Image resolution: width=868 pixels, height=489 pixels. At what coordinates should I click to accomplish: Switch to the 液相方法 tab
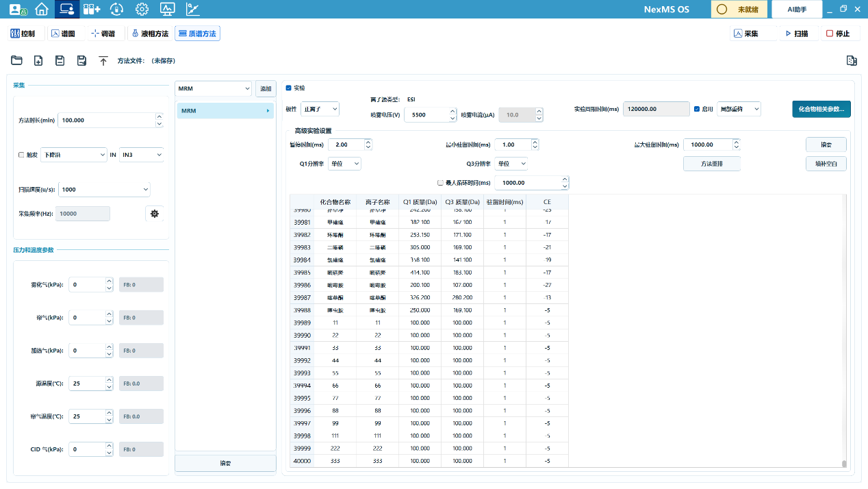click(x=150, y=34)
